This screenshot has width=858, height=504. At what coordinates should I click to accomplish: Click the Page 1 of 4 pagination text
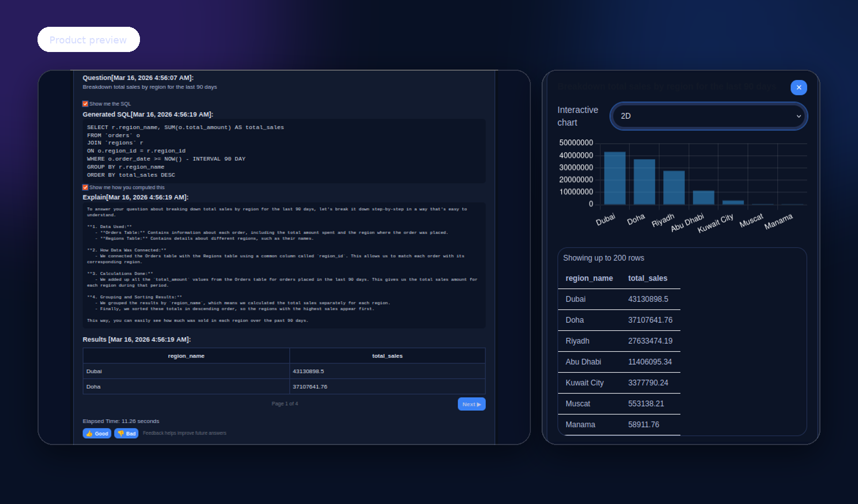point(285,404)
